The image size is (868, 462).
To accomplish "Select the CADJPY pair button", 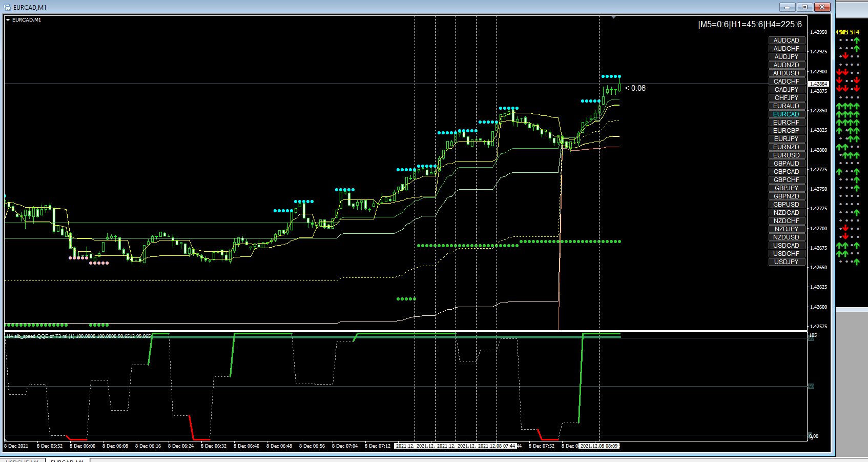I will [x=787, y=90].
